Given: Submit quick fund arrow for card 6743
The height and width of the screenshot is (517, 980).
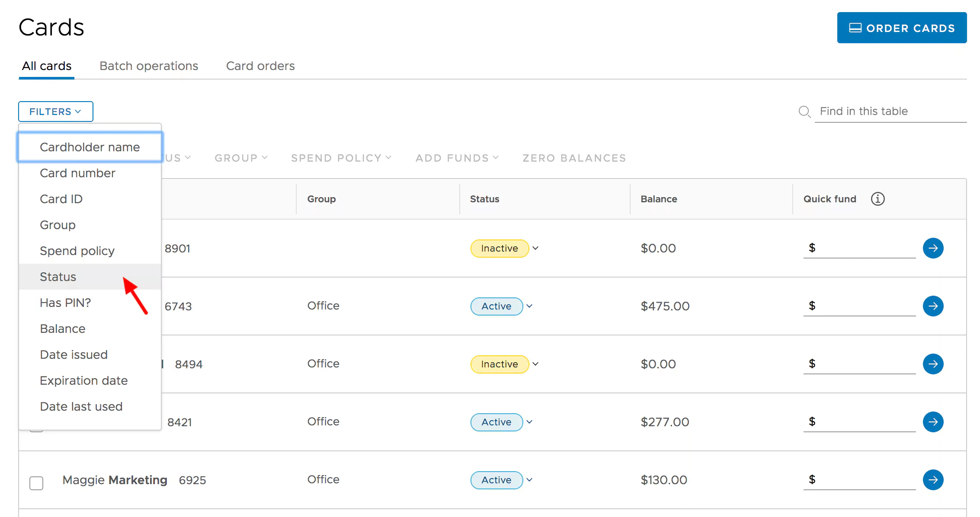Looking at the screenshot, I should [933, 306].
